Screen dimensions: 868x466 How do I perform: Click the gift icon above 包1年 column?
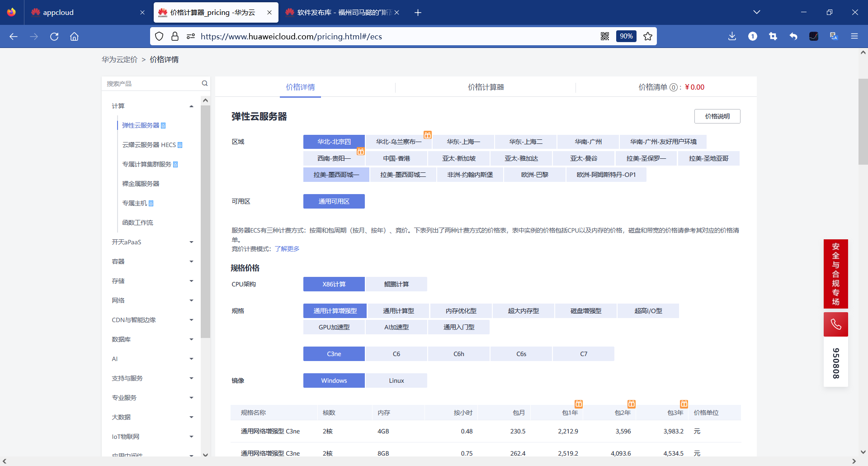[x=579, y=404]
